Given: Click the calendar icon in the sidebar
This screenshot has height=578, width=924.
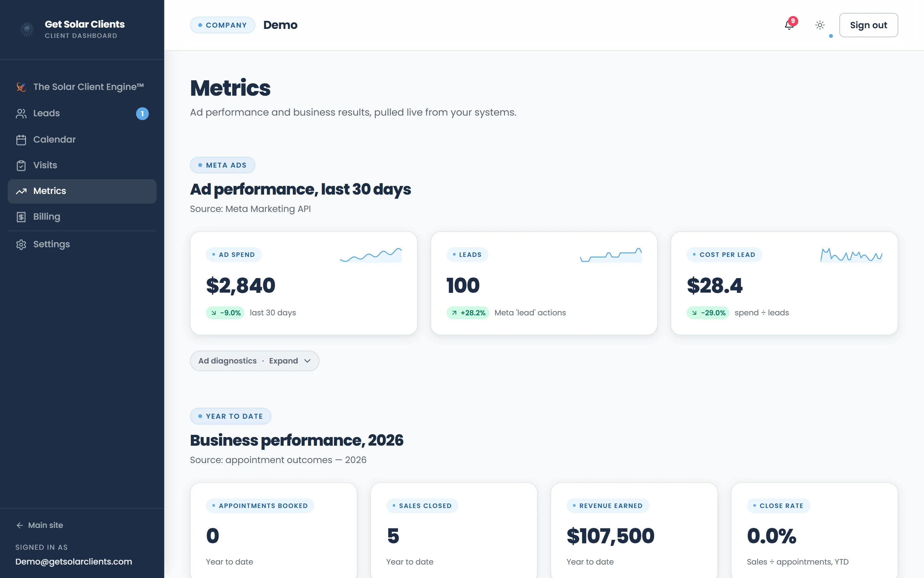Looking at the screenshot, I should pyautogui.click(x=21, y=140).
